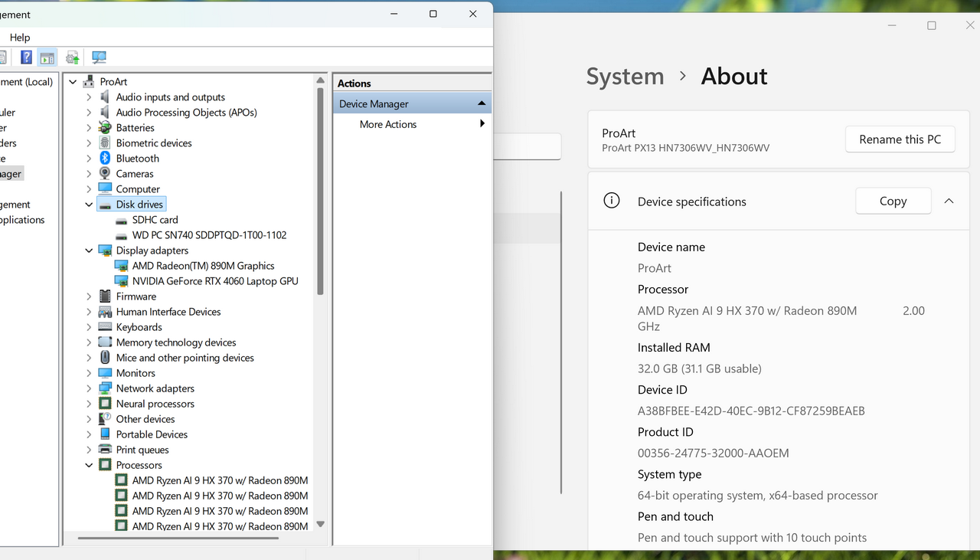The image size is (980, 560).
Task: Go to System in the Settings breadcrumb
Action: pos(625,77)
